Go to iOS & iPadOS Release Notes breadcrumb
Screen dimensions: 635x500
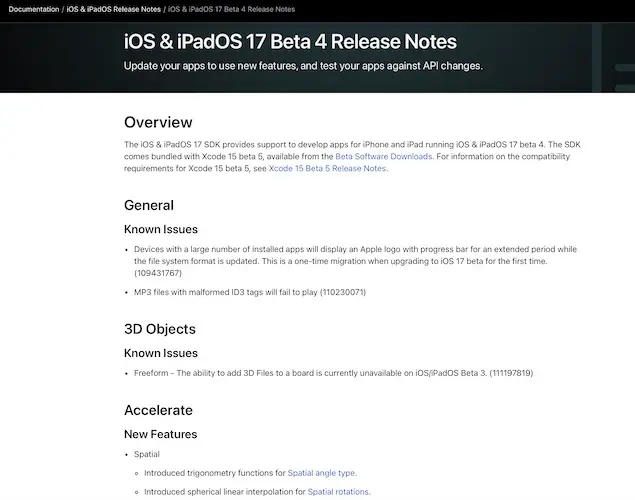(x=114, y=9)
